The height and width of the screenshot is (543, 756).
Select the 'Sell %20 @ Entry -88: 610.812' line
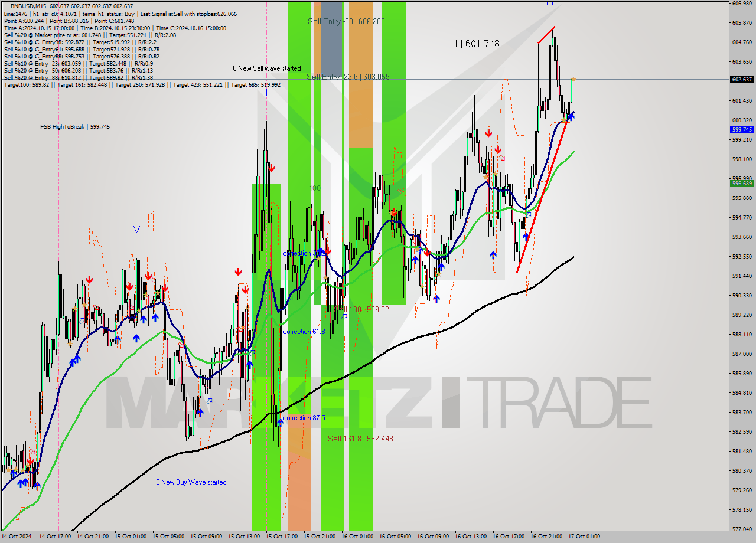79,77
